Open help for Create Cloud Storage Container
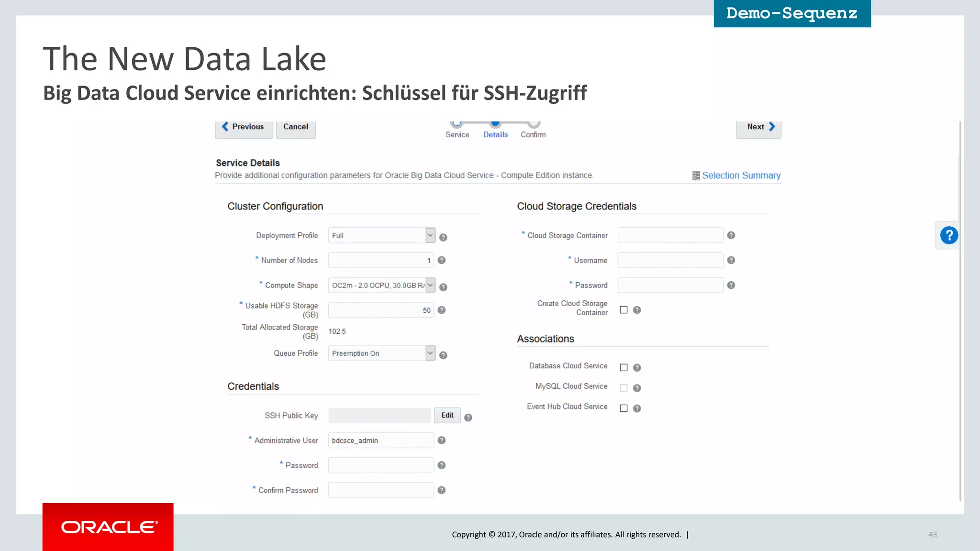This screenshot has height=551, width=980. [x=637, y=310]
